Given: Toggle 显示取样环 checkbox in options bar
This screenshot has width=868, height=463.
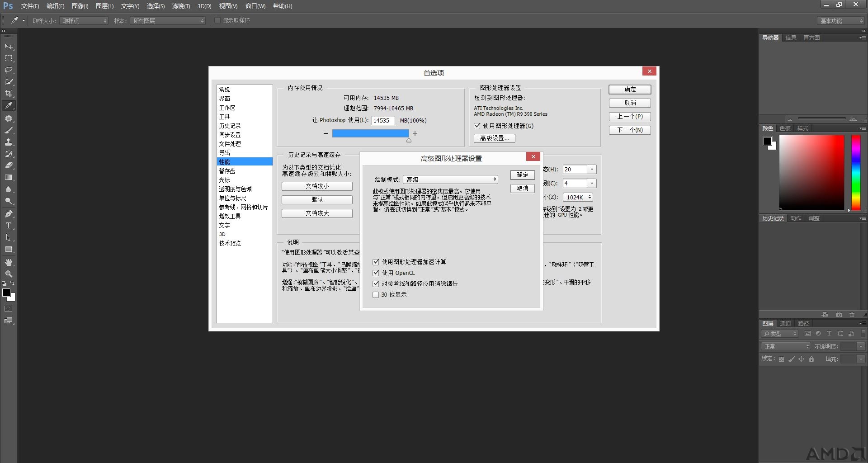Looking at the screenshot, I should coord(217,20).
